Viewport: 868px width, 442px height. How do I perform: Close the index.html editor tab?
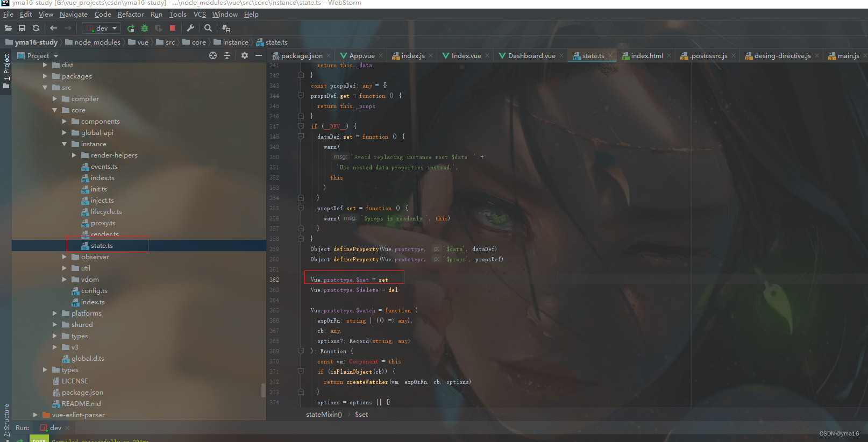click(669, 55)
